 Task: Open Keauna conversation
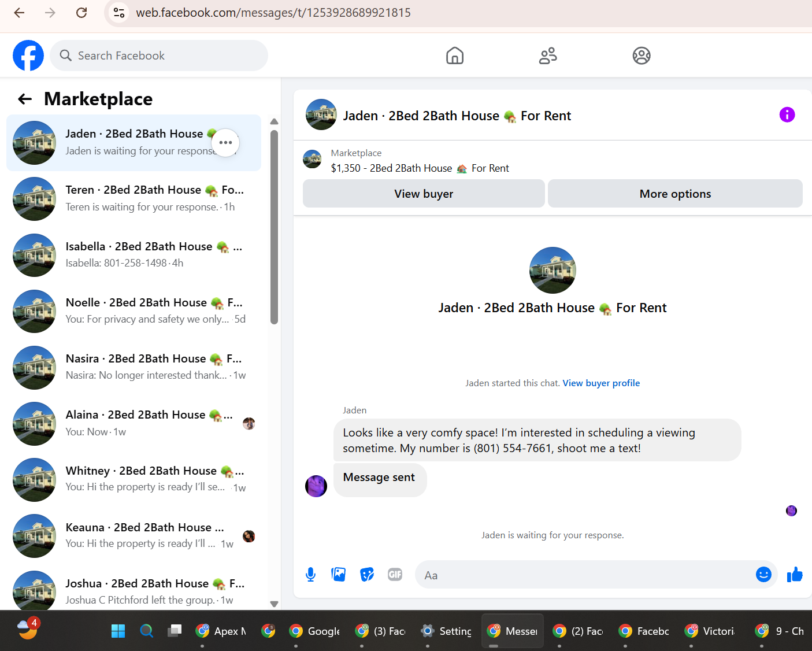134,535
